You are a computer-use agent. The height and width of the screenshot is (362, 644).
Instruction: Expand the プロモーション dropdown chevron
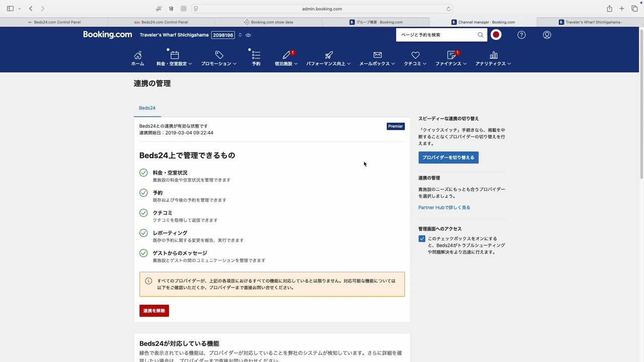pos(234,64)
